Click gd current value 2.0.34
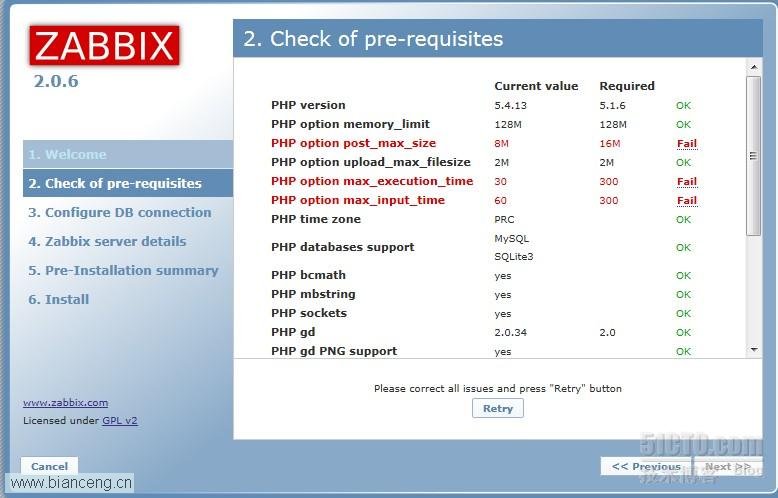 [x=511, y=333]
